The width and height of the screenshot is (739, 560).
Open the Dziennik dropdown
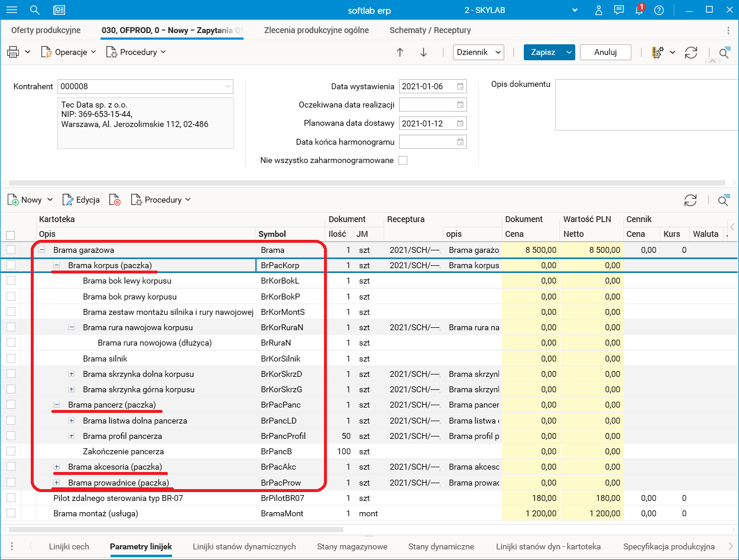478,52
